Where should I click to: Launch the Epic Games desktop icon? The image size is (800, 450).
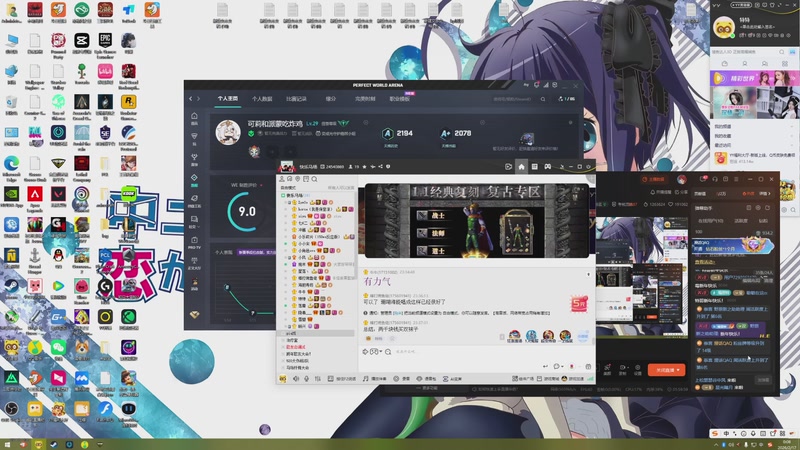click(105, 42)
